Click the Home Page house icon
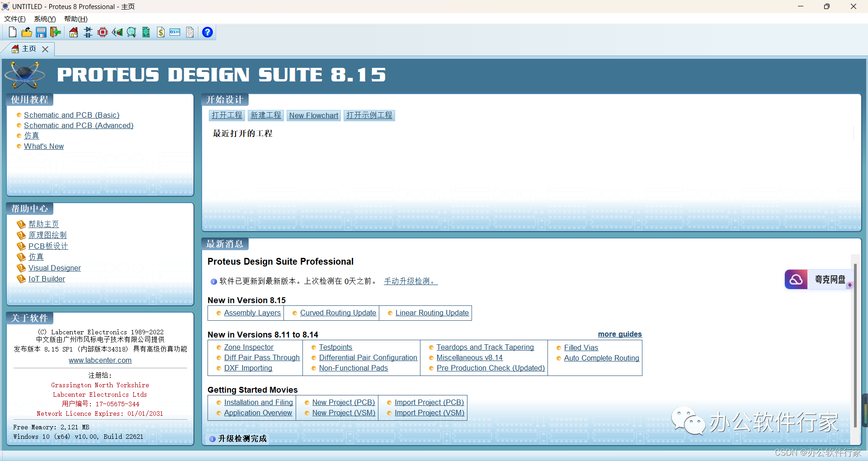The height and width of the screenshot is (461, 868). (73, 32)
